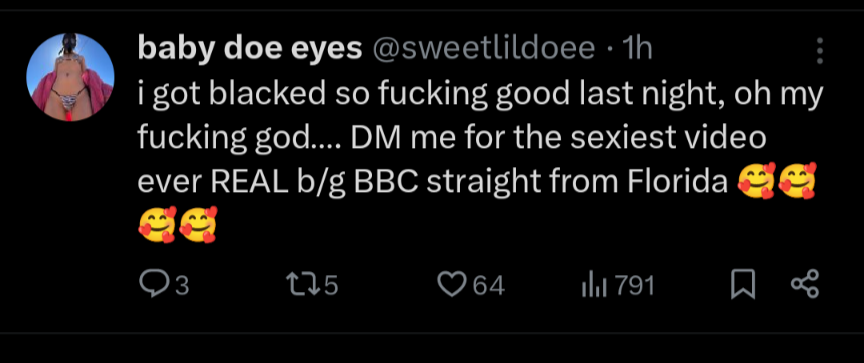Image resolution: width=864 pixels, height=363 pixels.
Task: Visit the @sweetlildoee handle link
Action: [x=484, y=50]
